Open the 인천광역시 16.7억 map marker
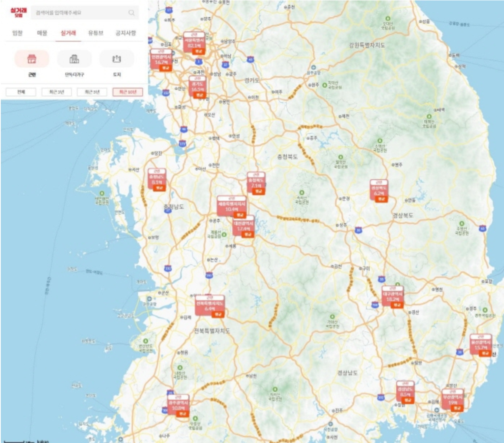Viewport: 504px width, 443px height. [161, 60]
